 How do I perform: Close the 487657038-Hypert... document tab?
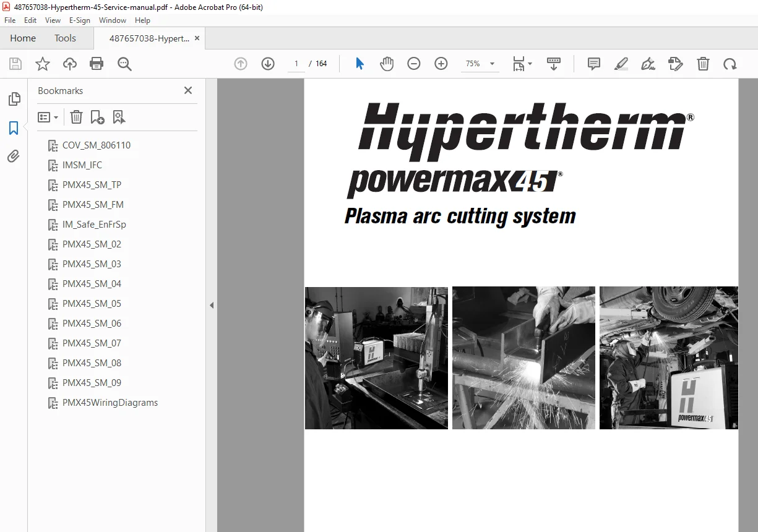tap(197, 38)
